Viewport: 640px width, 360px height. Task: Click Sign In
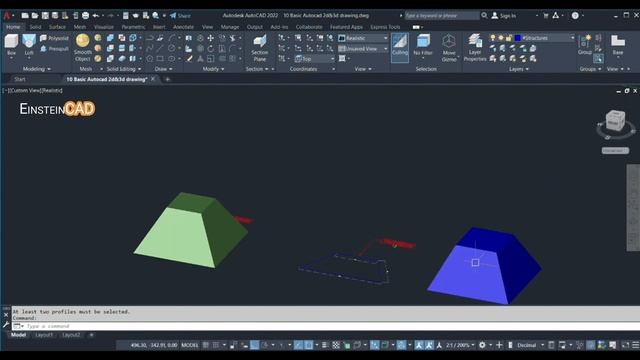(504, 16)
